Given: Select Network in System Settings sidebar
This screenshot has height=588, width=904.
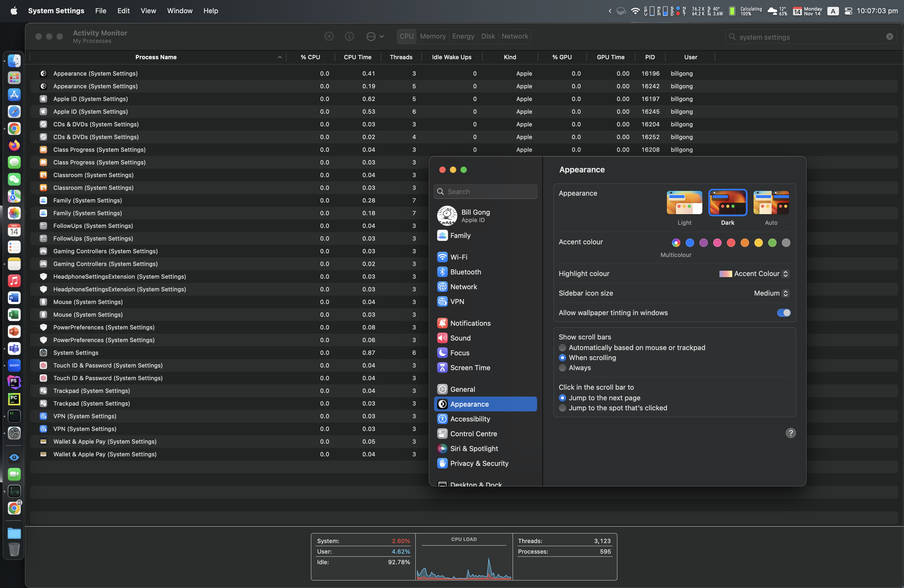Looking at the screenshot, I should click(485, 287).
